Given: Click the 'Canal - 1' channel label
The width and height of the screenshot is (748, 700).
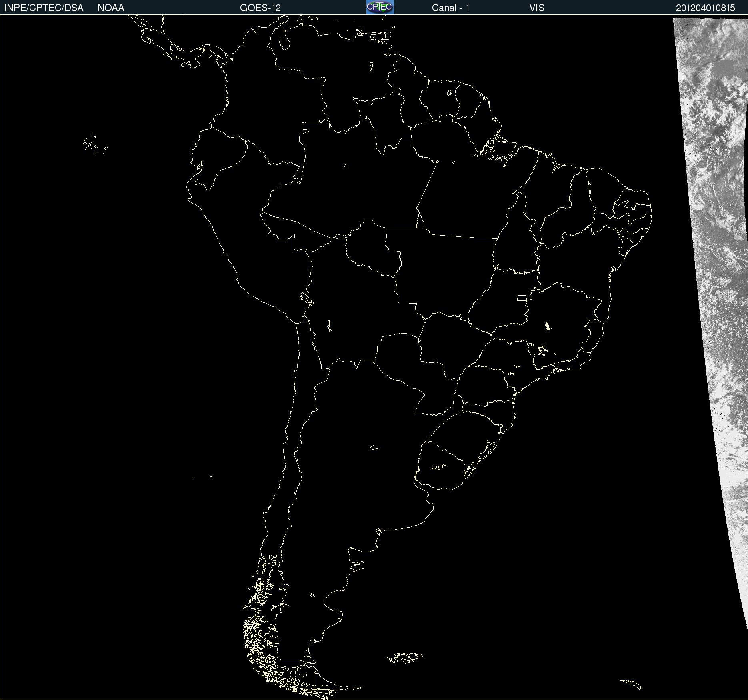Looking at the screenshot, I should [450, 8].
